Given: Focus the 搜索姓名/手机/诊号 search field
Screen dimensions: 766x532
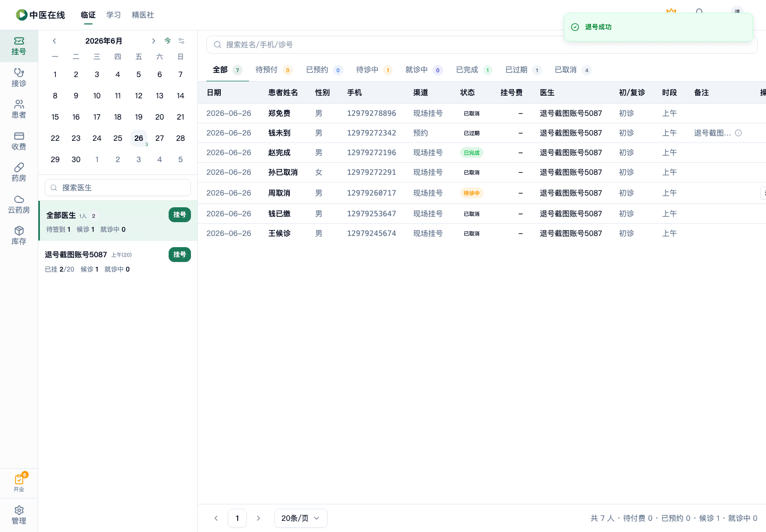Looking at the screenshot, I should [482, 45].
